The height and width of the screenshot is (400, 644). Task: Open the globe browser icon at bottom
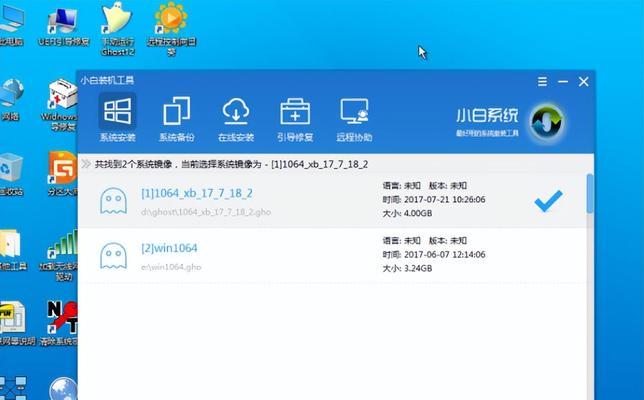(62, 389)
